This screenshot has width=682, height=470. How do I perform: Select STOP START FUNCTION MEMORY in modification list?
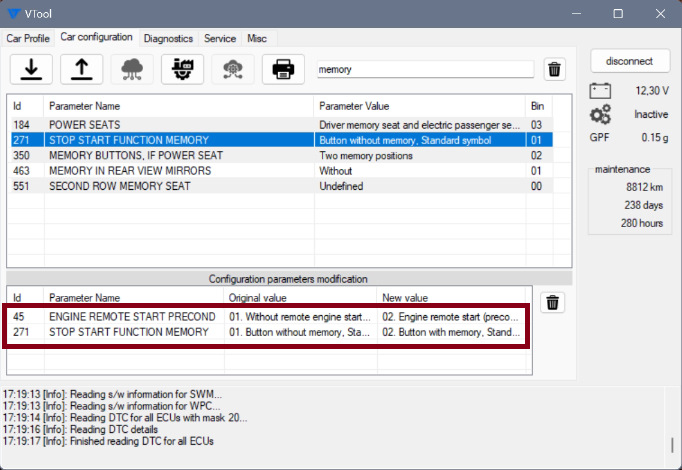click(x=266, y=332)
